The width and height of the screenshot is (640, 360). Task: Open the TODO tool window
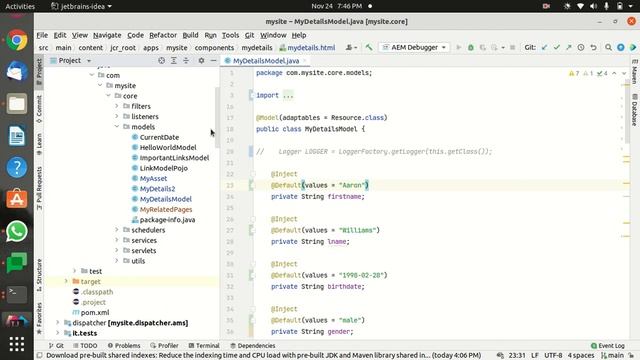click(x=85, y=345)
